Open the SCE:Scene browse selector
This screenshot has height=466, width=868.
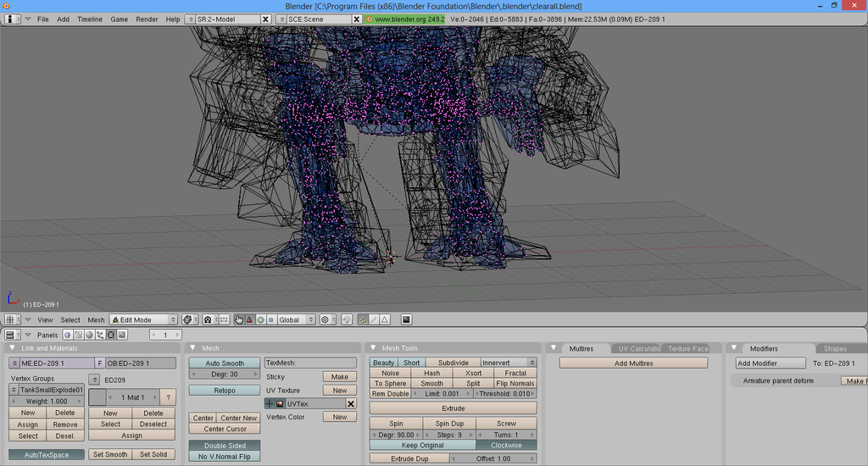tap(282, 19)
